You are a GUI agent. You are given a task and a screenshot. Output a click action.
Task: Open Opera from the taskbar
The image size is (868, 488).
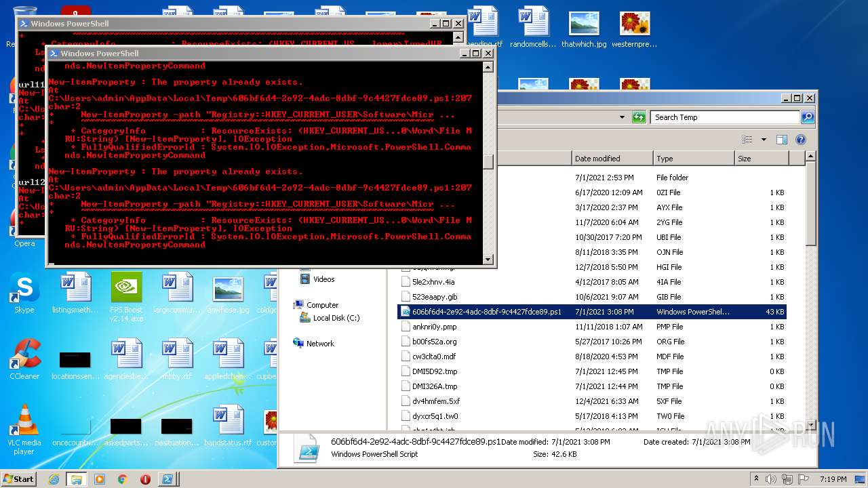(x=145, y=479)
